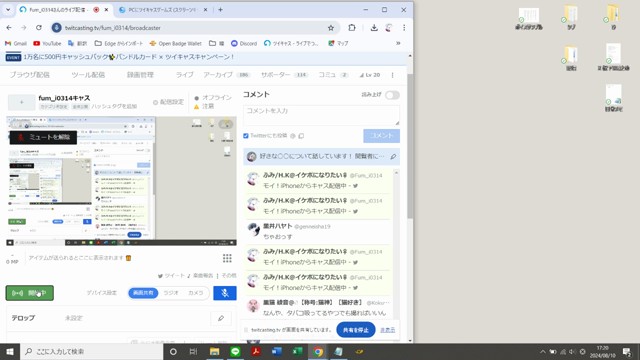Viewport: 640px width, 360px height.
Task: Open Excel from the taskbar
Action: 297,351
